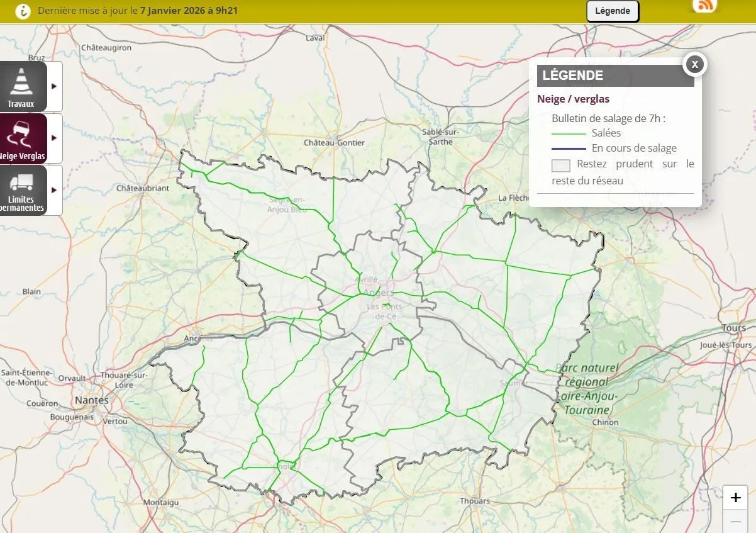The height and width of the screenshot is (533, 756).
Task: Click the green Salées line swatch
Action: point(569,133)
